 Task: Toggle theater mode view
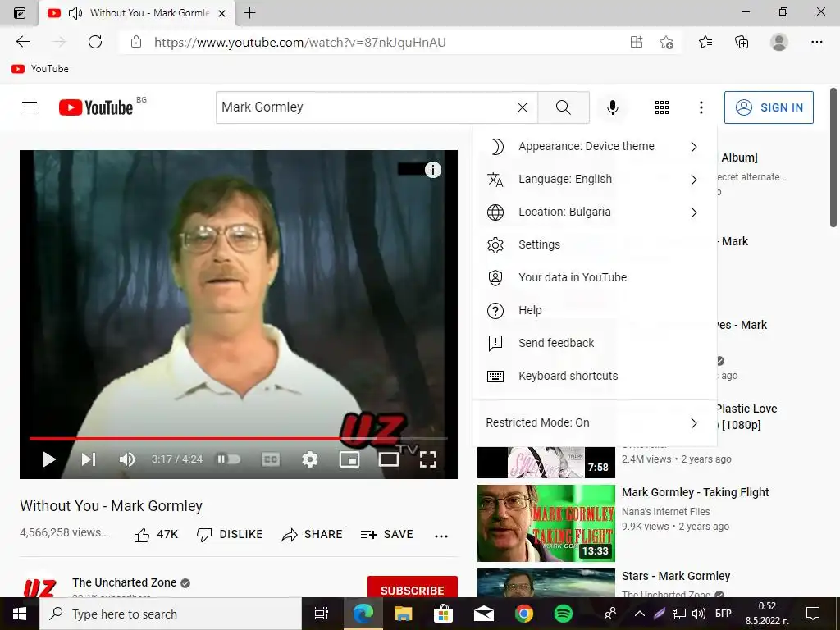click(388, 459)
